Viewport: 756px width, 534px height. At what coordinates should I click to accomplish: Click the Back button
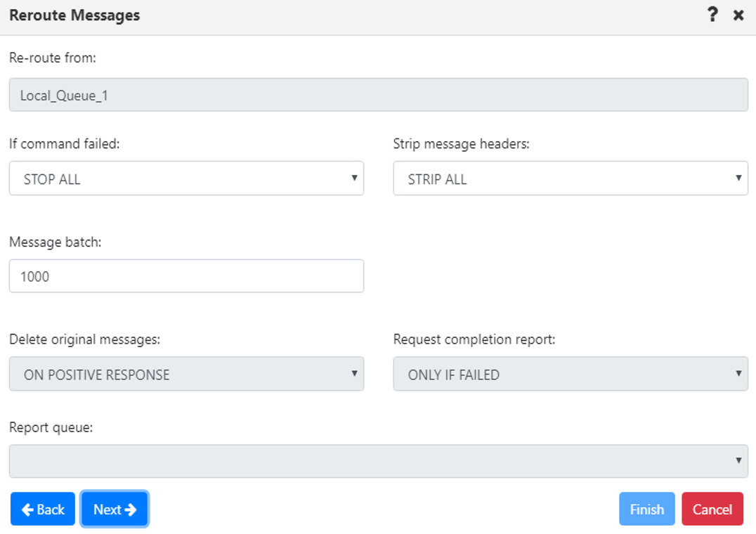coord(43,509)
